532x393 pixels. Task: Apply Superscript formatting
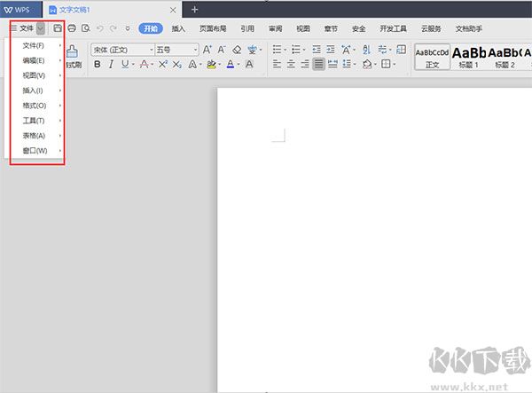(x=163, y=65)
